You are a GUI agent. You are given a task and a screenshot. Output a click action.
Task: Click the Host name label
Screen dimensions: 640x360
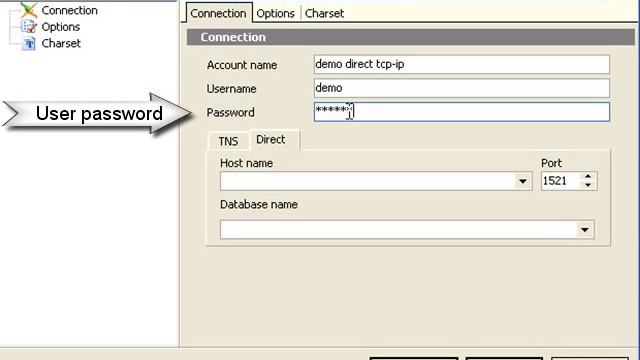click(247, 163)
